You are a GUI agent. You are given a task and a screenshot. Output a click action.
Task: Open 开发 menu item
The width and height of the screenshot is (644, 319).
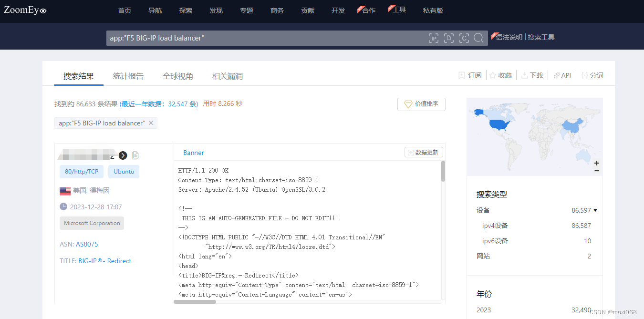[x=338, y=10]
